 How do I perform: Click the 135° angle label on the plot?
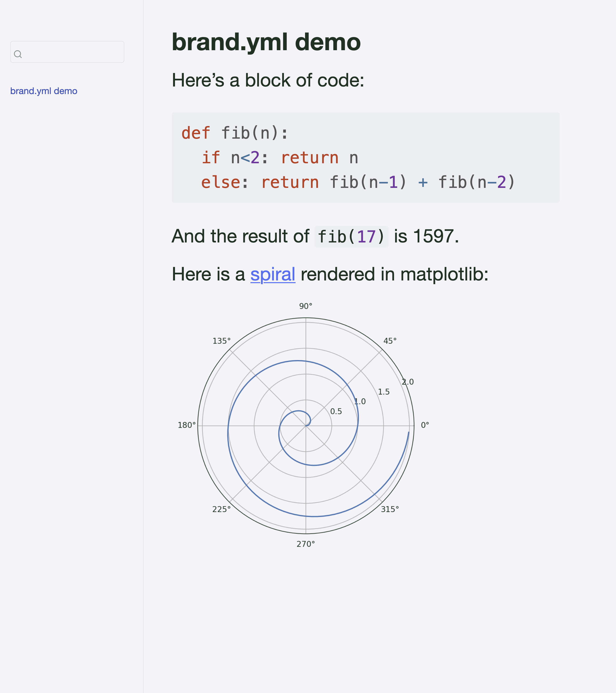pos(221,341)
